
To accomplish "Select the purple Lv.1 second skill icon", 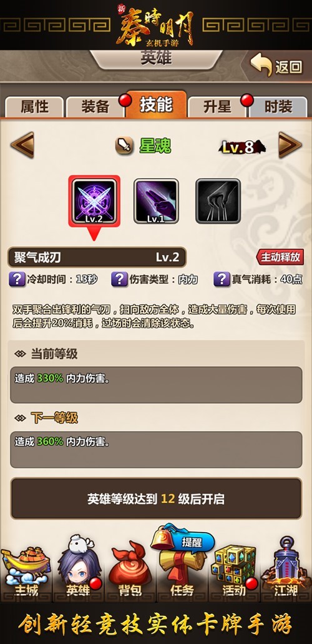I will pos(156,201).
